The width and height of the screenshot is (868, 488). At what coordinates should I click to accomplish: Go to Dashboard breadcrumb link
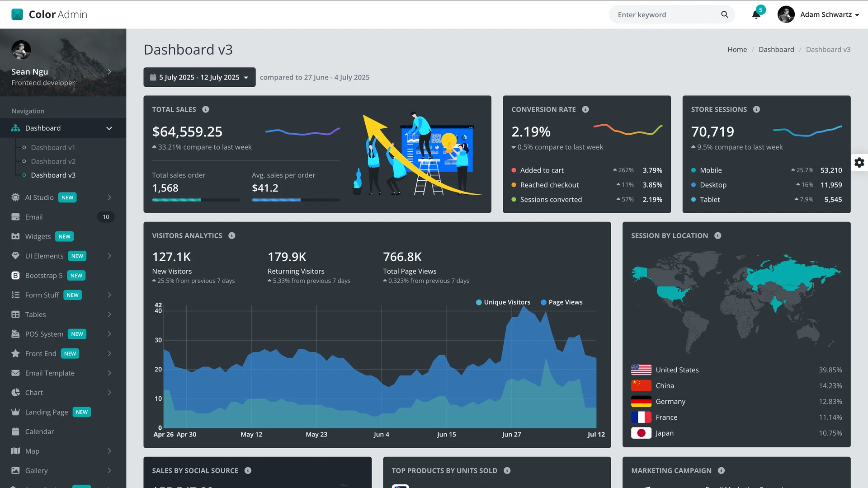coord(776,50)
